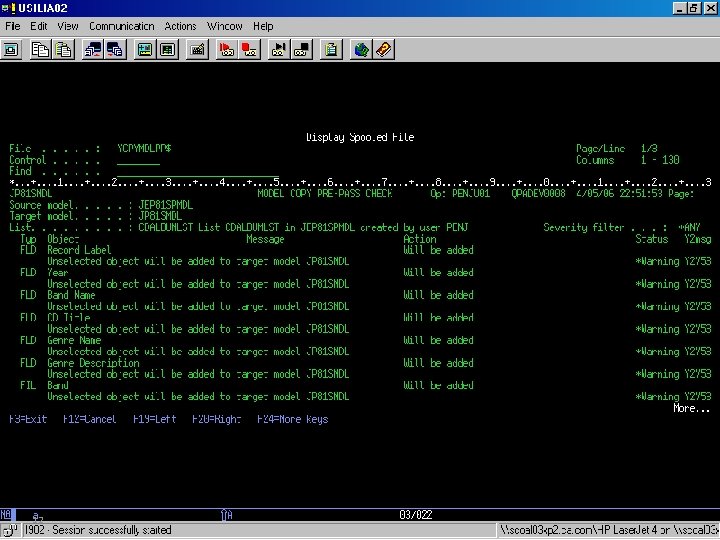The width and height of the screenshot is (720, 540).
Task: Open the Actions menu
Action: point(180,26)
